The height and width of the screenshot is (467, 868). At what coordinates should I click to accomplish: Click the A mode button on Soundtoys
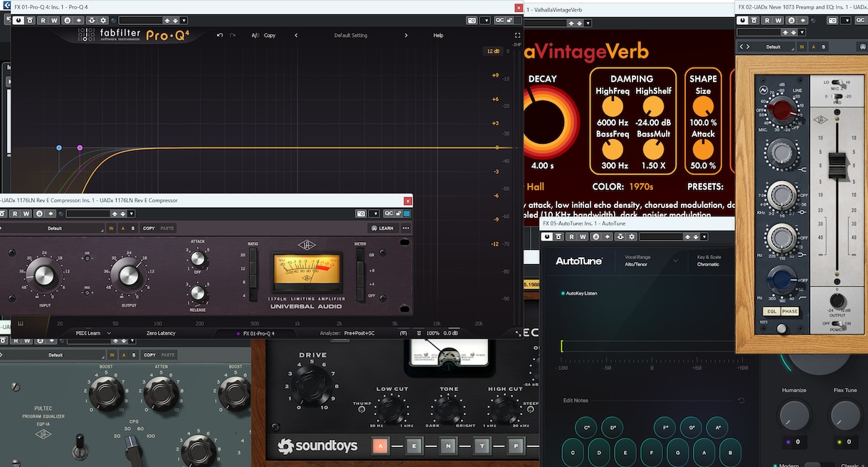381,446
